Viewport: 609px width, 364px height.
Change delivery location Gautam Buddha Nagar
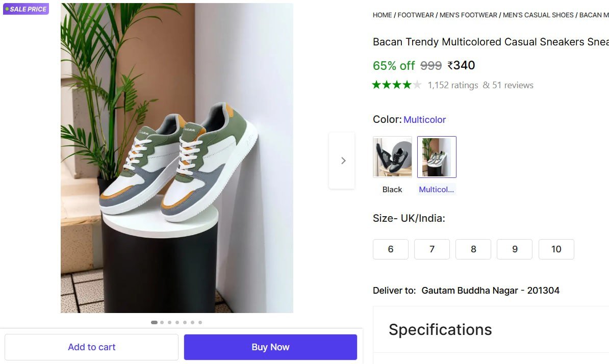coord(490,291)
